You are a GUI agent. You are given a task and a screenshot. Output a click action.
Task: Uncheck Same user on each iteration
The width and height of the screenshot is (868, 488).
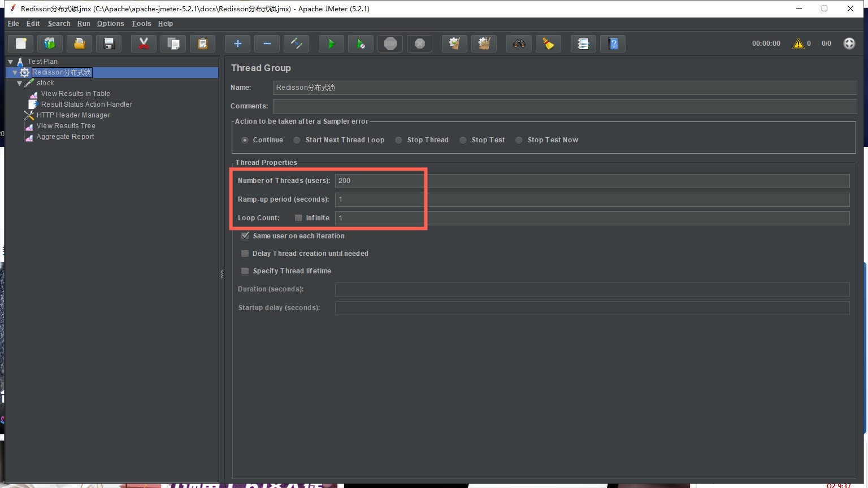click(x=245, y=236)
